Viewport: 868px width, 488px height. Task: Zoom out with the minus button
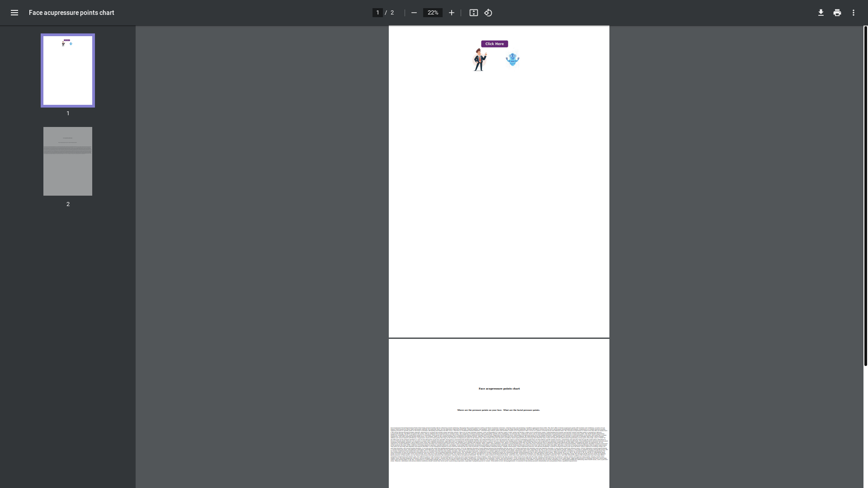point(414,13)
